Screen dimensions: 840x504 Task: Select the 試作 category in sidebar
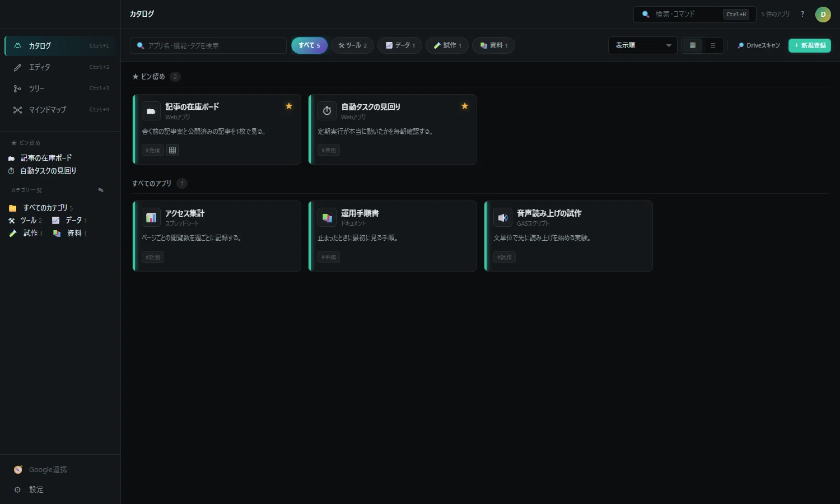point(26,233)
